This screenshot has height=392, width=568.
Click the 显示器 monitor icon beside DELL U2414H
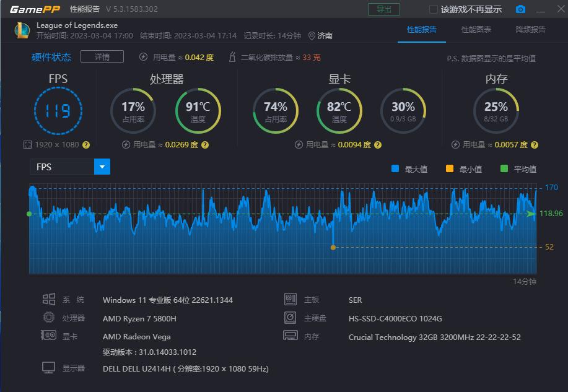pos(49,367)
